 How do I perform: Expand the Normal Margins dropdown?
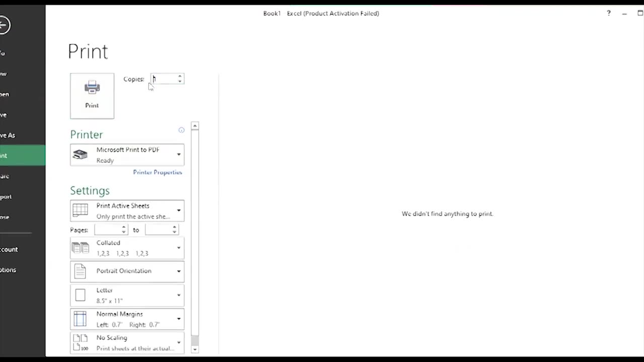[x=127, y=319]
